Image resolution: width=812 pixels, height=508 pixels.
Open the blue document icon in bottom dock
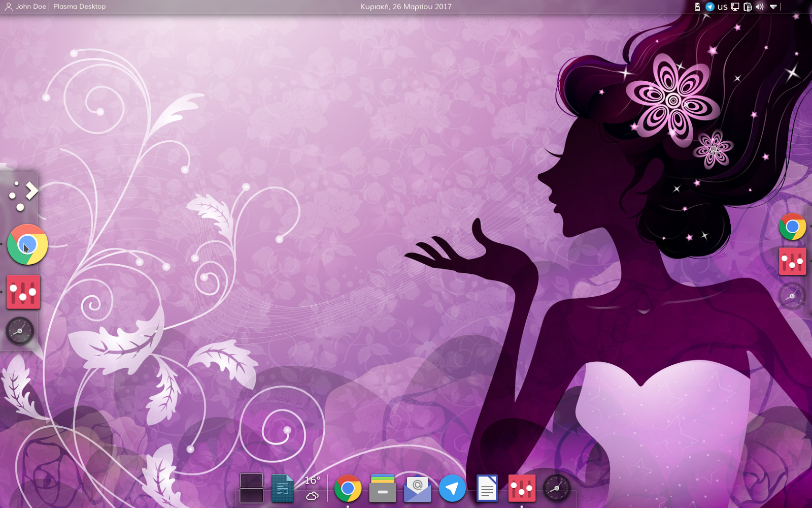282,488
